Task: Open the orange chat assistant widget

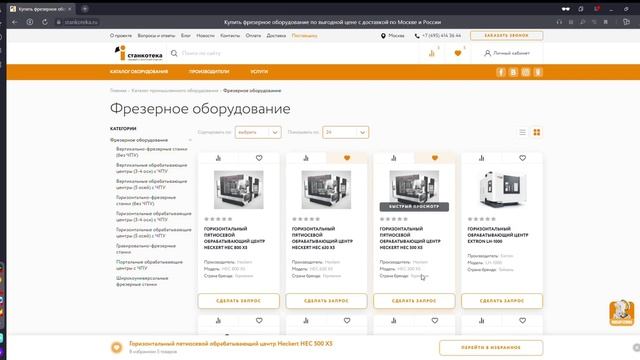Action: [x=622, y=313]
